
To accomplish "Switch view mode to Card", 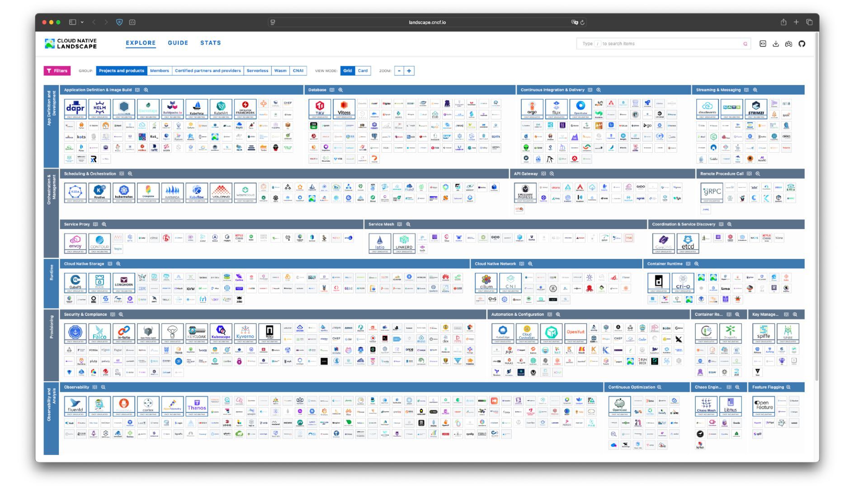I will pos(363,71).
